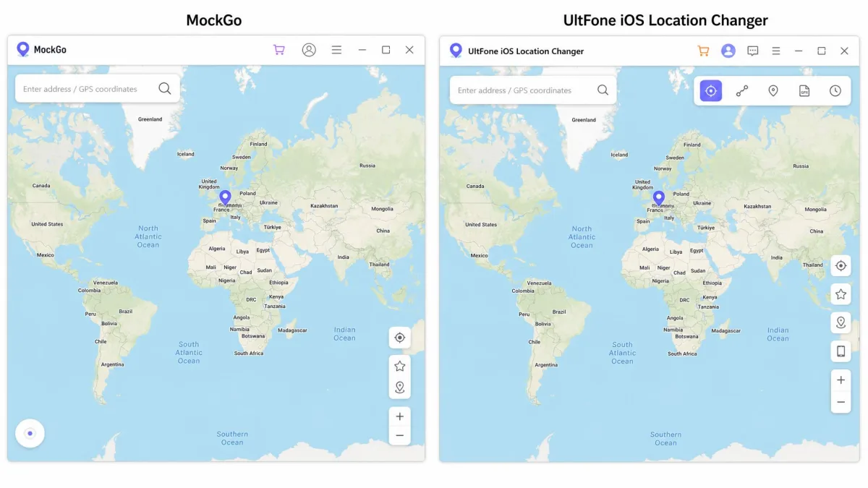This screenshot has height=488, width=868.
Task: Minimize the MockGo window
Action: [x=362, y=50]
